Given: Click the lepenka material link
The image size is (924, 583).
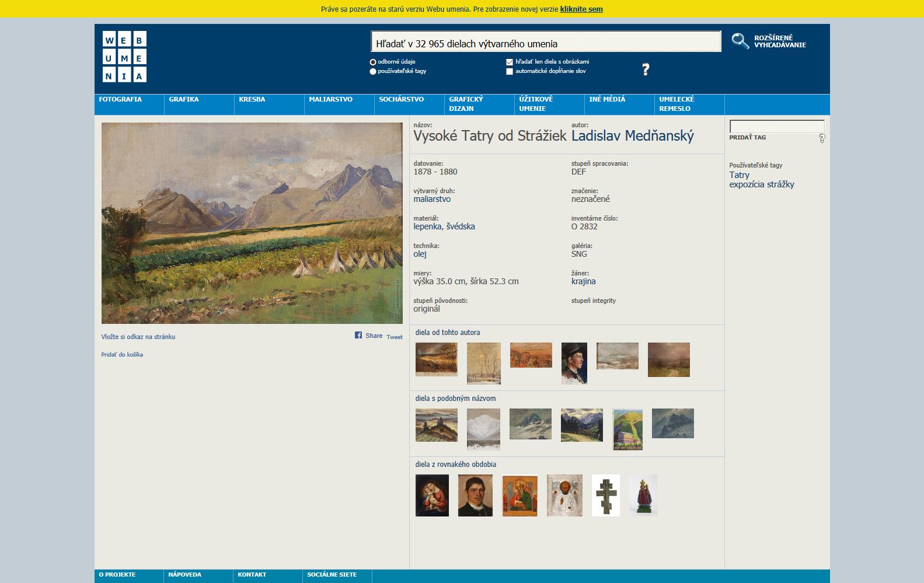Looking at the screenshot, I should (x=428, y=226).
